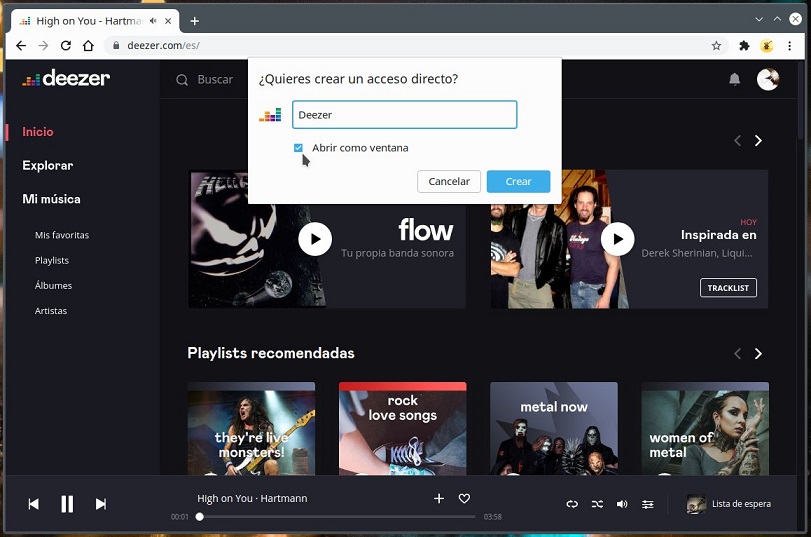The width and height of the screenshot is (811, 537).
Task: Open the audio equalizer settings icon
Action: (x=648, y=504)
